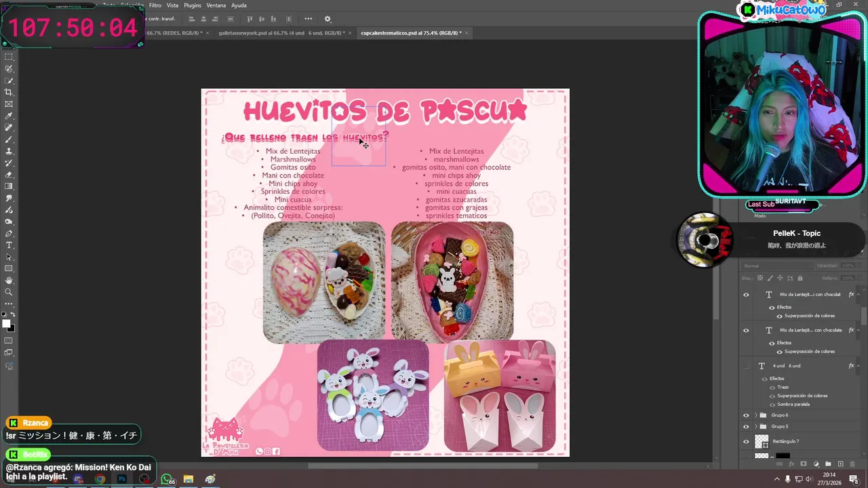Open the Filtro menu
Viewport: 868px width, 488px height.
click(x=155, y=5)
